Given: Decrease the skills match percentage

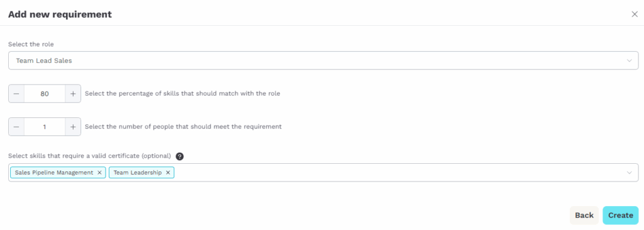Looking at the screenshot, I should click(16, 93).
